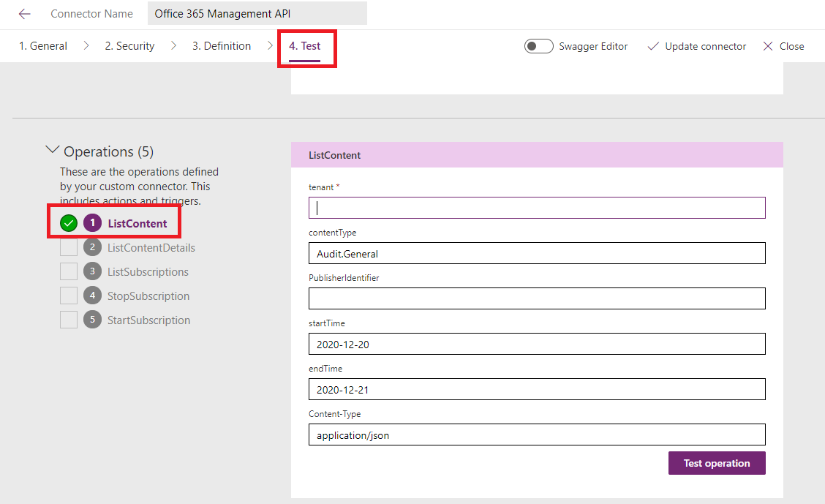The image size is (825, 504).
Task: Check the checkbox next to ListContentDetails
Action: coord(67,248)
